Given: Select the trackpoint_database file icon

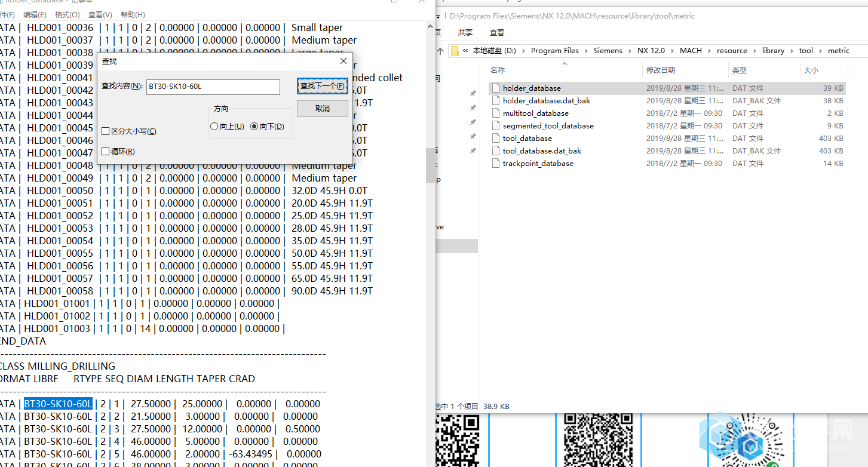Looking at the screenshot, I should 495,163.
